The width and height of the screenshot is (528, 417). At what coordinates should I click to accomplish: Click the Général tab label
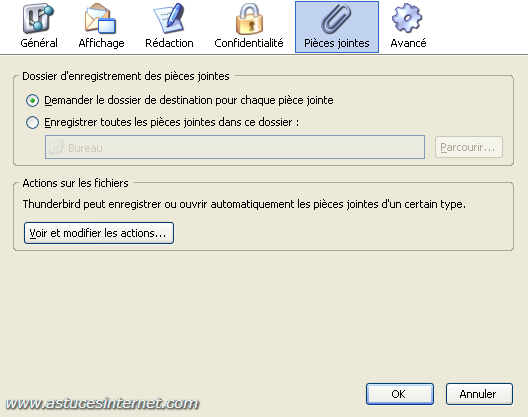(39, 43)
